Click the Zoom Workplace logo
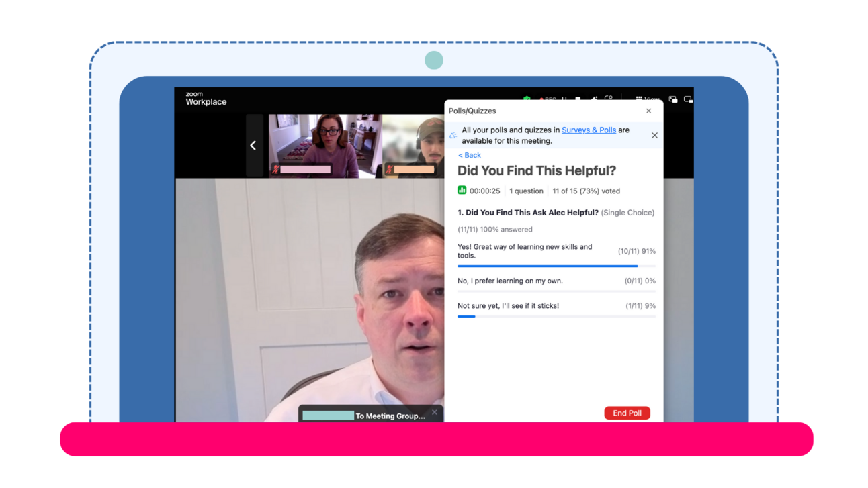The height and width of the screenshot is (488, 868). click(x=206, y=99)
